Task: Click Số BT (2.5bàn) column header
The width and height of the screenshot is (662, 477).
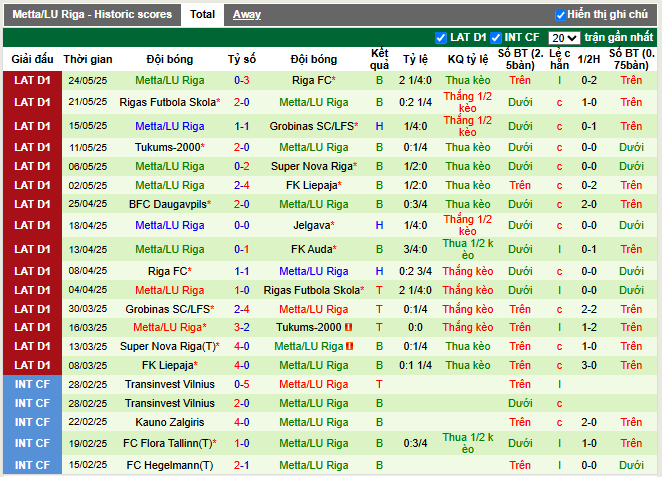Action: tap(520, 59)
